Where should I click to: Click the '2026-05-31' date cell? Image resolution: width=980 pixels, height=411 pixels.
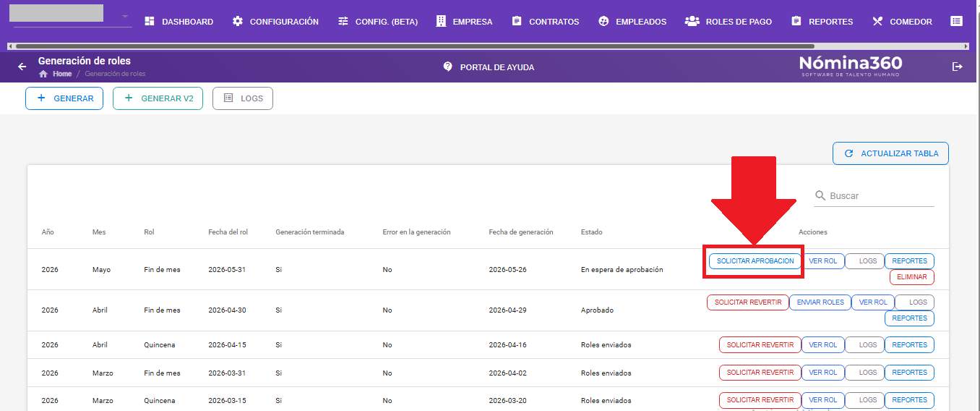(x=228, y=269)
